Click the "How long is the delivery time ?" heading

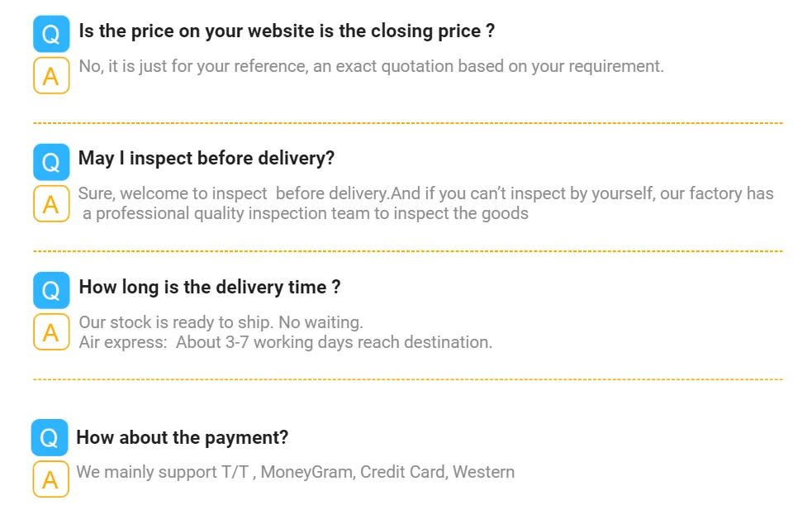[x=210, y=287]
